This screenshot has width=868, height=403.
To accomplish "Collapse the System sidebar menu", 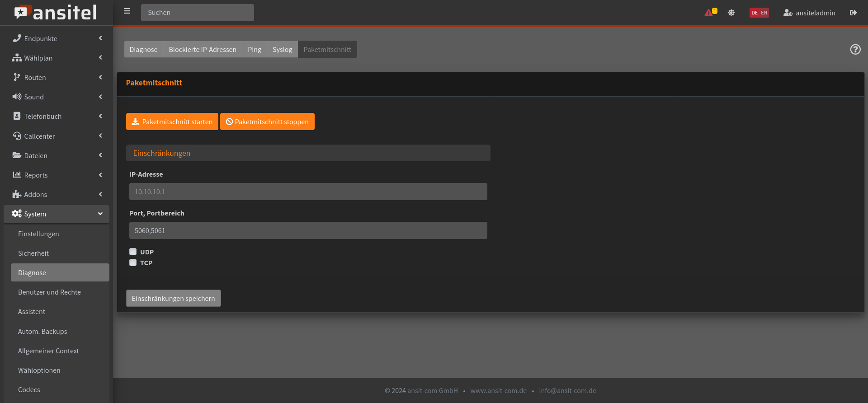I will 57,214.
